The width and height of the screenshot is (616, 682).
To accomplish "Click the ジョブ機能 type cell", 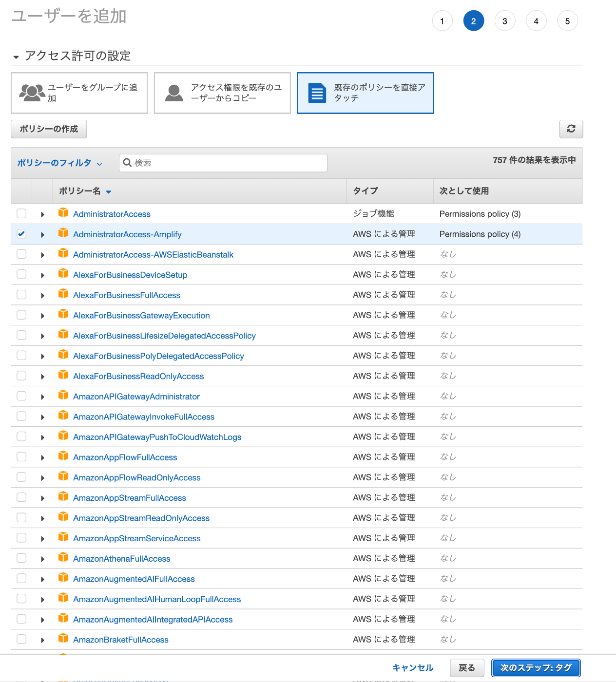I will coord(373,214).
